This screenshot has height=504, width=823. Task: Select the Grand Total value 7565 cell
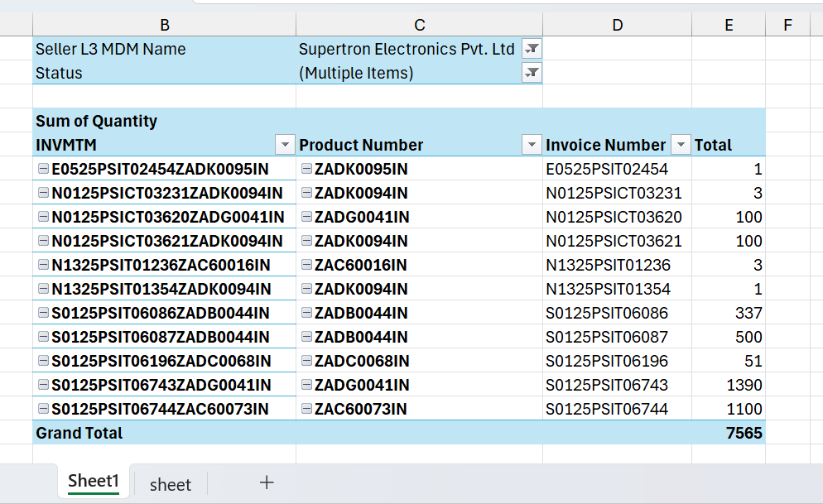tap(729, 433)
